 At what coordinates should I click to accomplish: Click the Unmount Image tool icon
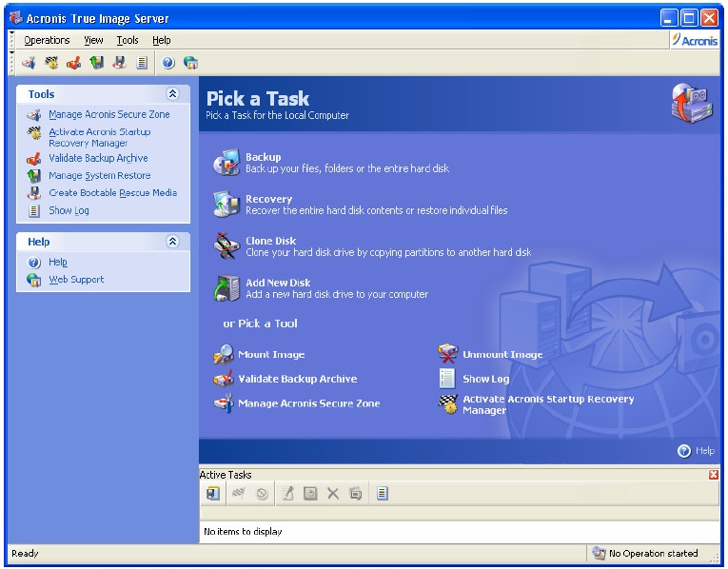pos(447,354)
